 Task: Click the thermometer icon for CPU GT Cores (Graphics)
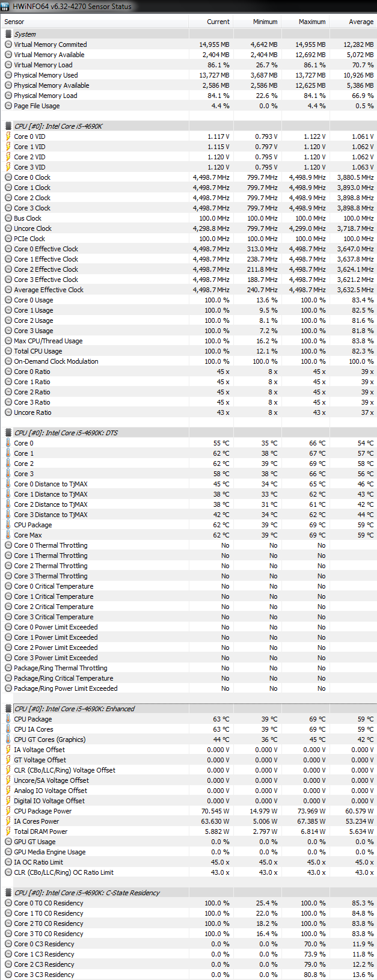click(x=8, y=740)
